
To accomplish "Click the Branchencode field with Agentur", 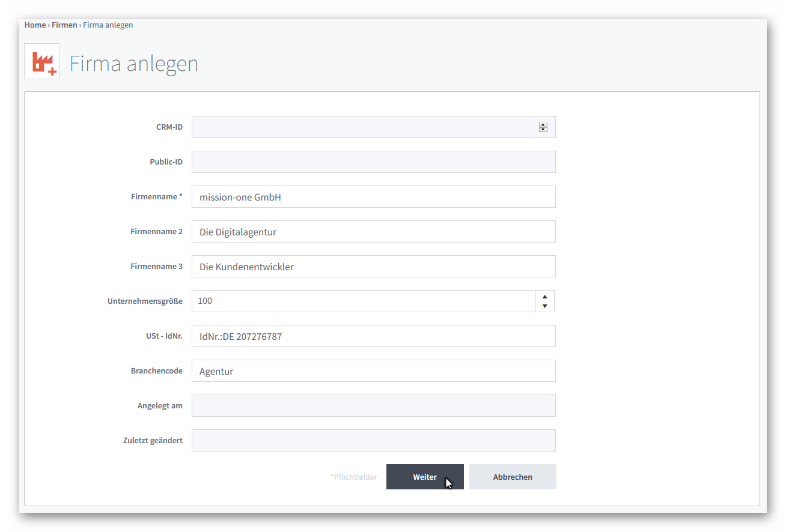I will coord(373,370).
